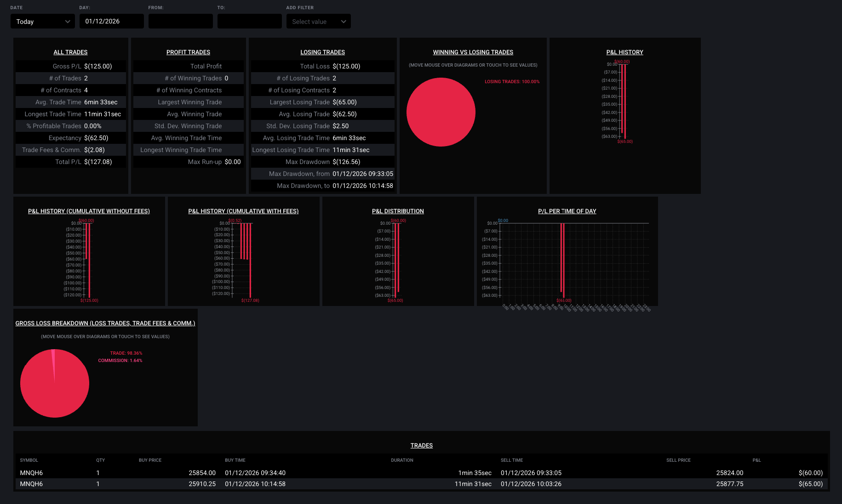Click the Max Run-up value $0.00
Screen dimensions: 842x504
[233, 162]
